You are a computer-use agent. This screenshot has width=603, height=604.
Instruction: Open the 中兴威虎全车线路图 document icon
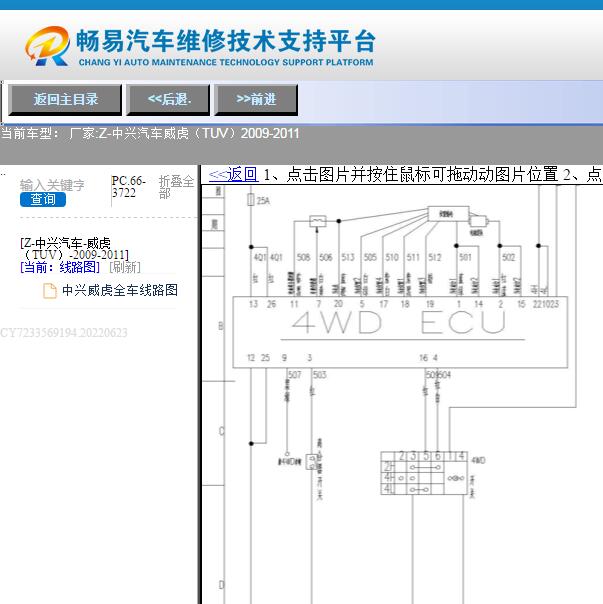coord(49,290)
